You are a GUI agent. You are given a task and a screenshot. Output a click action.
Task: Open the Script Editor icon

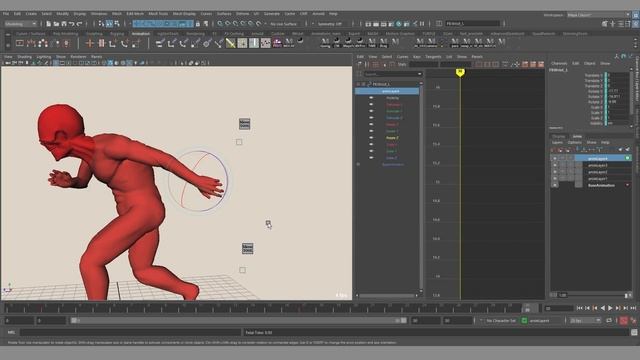(x=634, y=333)
